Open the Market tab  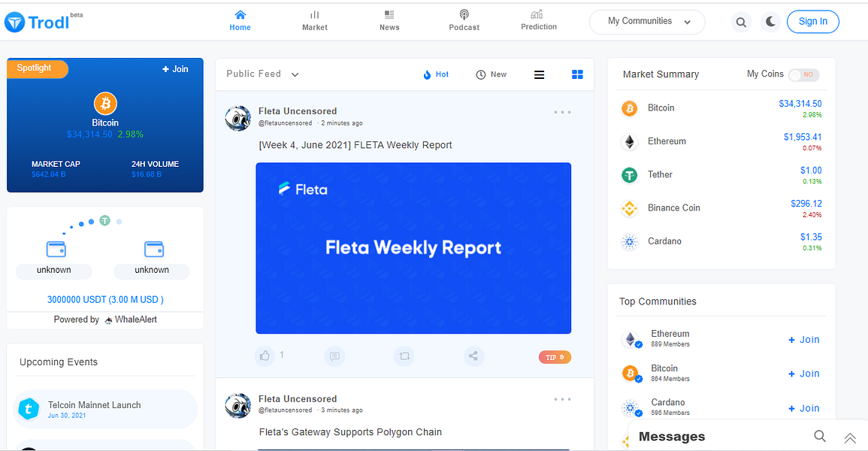click(x=314, y=20)
